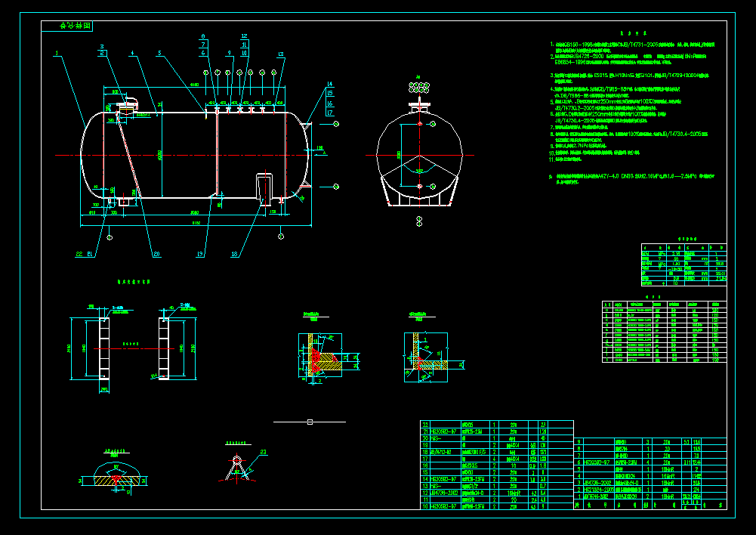756x535 pixels.
Task: Select callout number 13 near the right nozzle
Action: click(281, 54)
